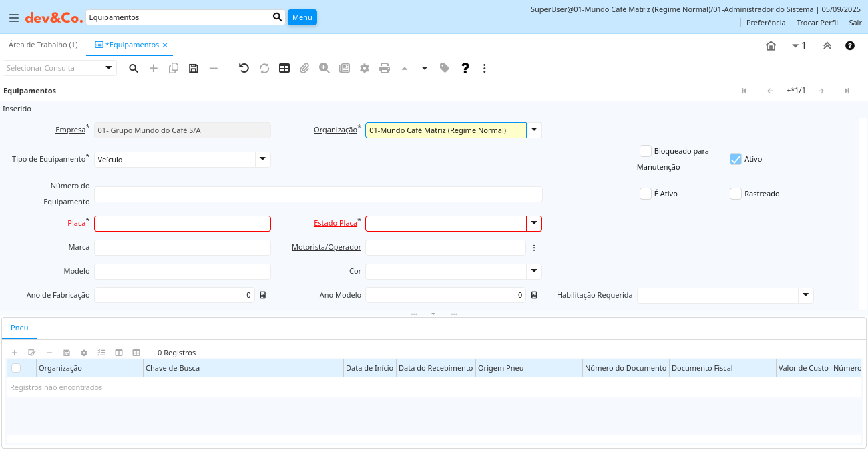Viewport: 868px width, 450px height.
Task: Open the hamburger menu next to logo
Action: coord(13,18)
